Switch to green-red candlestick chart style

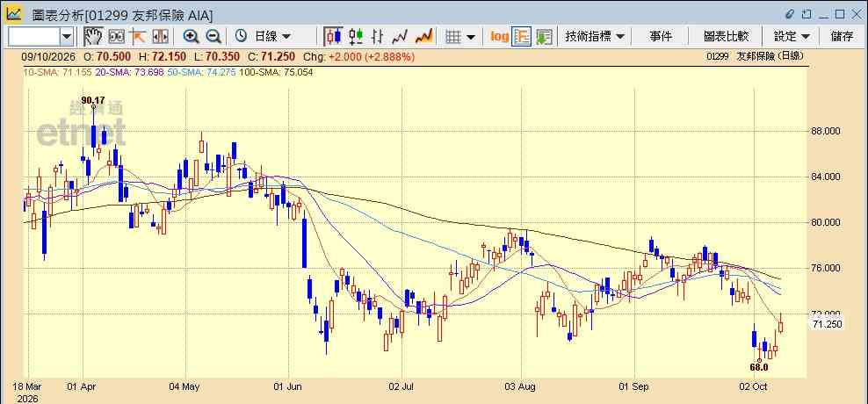356,37
